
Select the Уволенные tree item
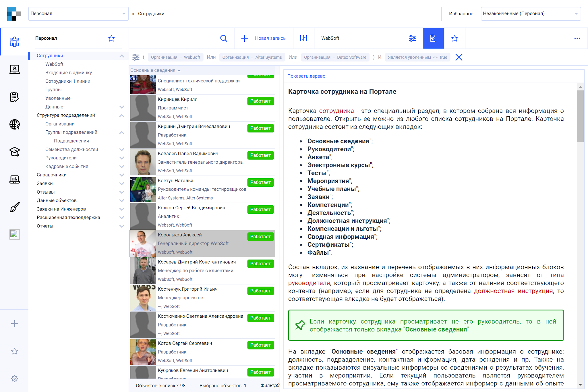[58, 98]
